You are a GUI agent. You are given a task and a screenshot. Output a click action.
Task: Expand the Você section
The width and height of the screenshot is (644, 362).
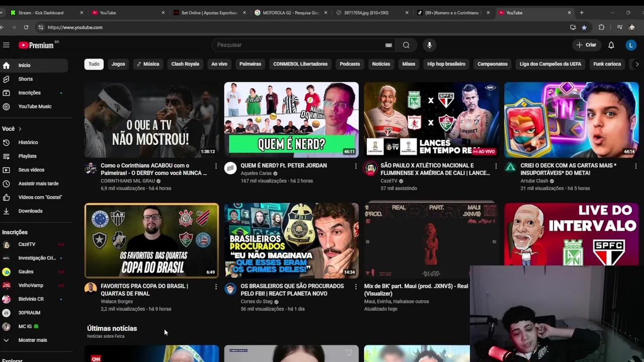(12, 129)
